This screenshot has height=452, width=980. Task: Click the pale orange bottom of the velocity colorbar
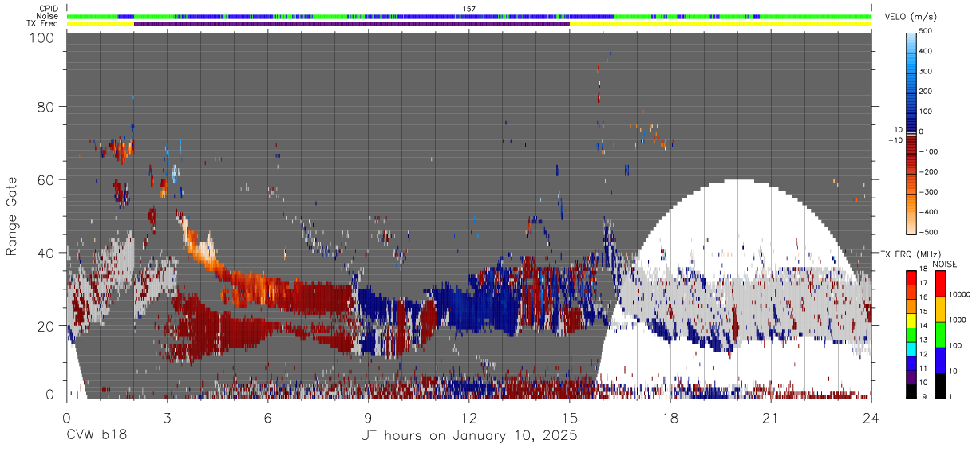(911, 224)
